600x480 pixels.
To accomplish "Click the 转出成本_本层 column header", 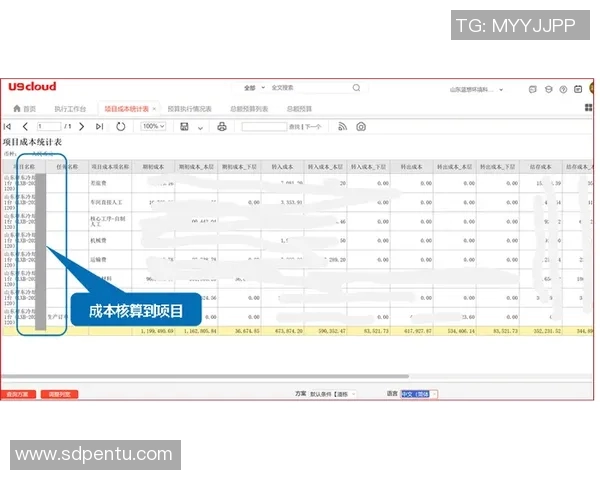I will pos(455,167).
